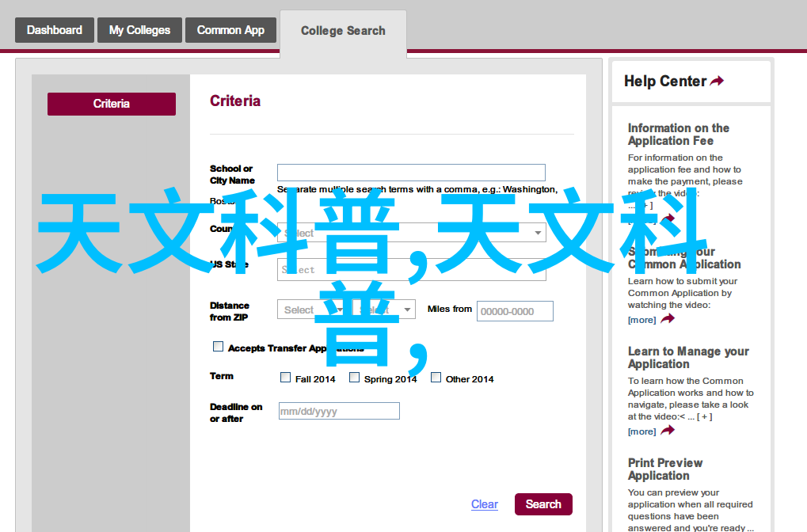Open [more] link under Learn to Manage your Application
Image resolution: width=807 pixels, height=532 pixels.
click(x=641, y=431)
